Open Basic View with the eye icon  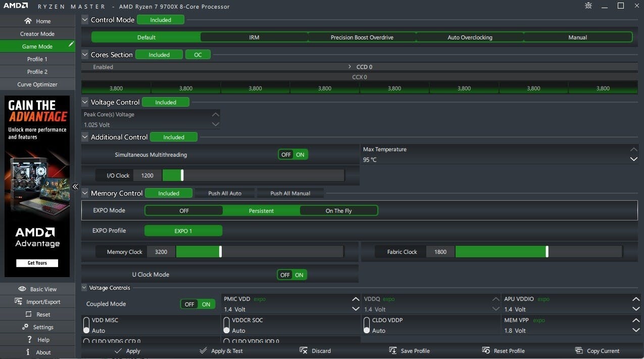click(x=37, y=289)
